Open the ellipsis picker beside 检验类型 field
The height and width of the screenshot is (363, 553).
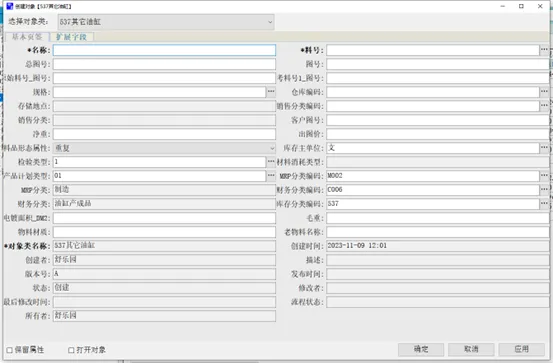click(271, 162)
